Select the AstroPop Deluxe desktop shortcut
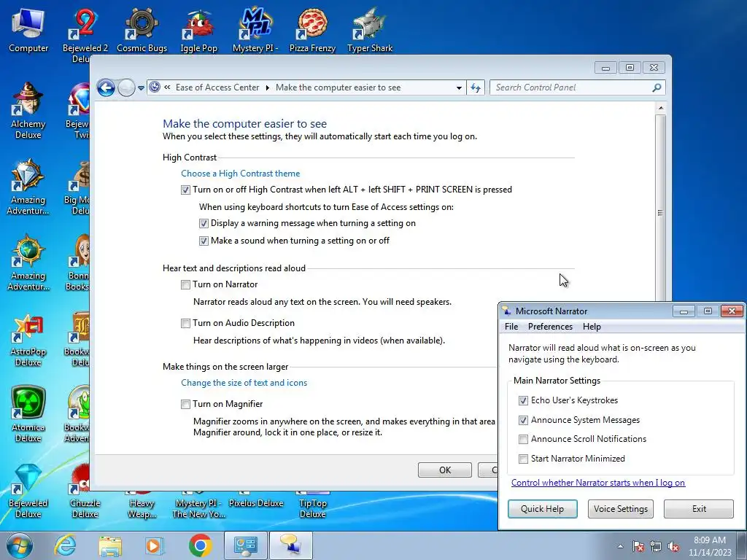 click(x=28, y=339)
